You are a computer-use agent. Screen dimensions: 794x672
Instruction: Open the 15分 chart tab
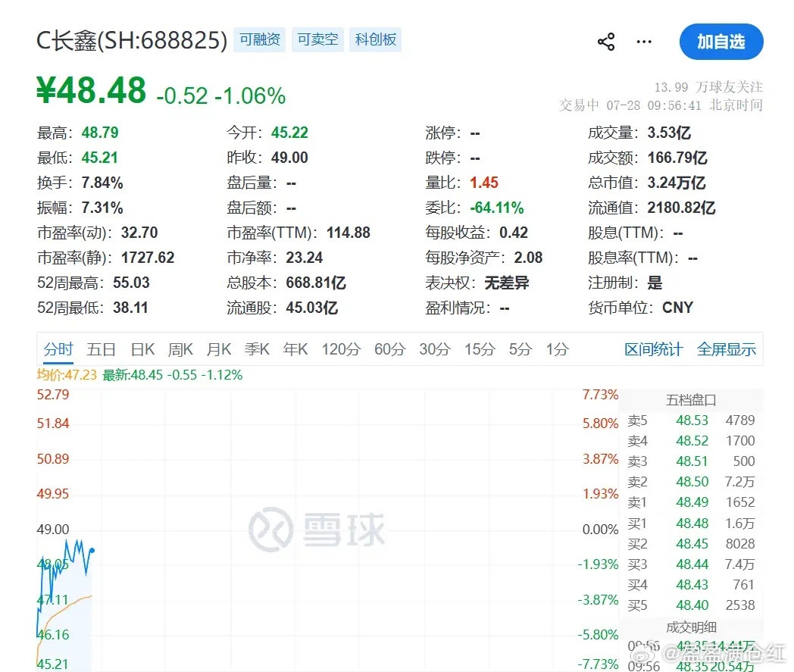tap(480, 349)
